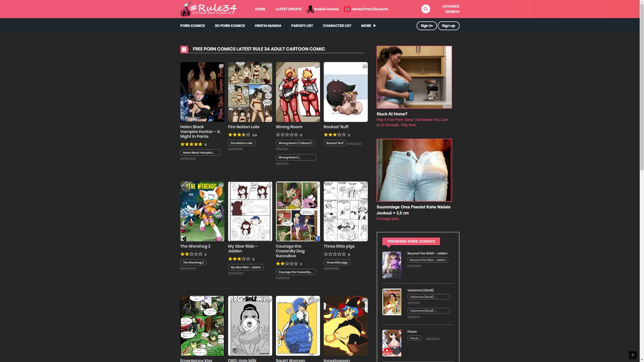Click the Sign up button
Viewport: 644px width, 362px height.
[x=448, y=26]
